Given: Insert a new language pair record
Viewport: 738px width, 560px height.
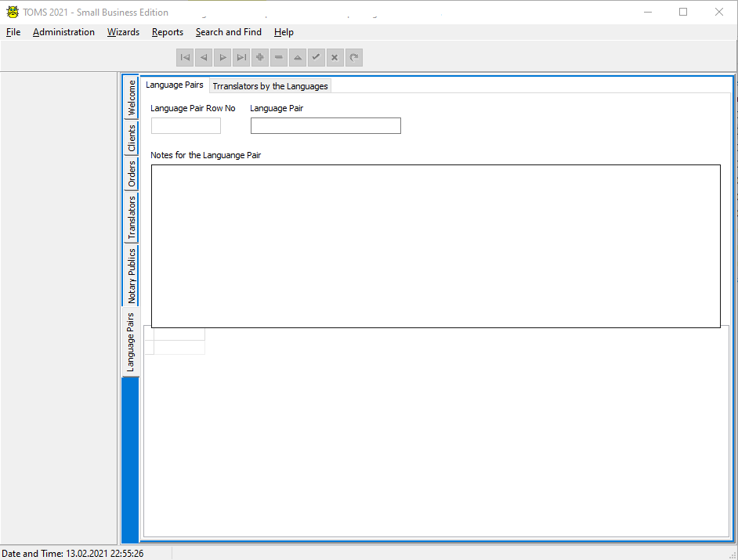Looking at the screenshot, I should tap(259, 57).
